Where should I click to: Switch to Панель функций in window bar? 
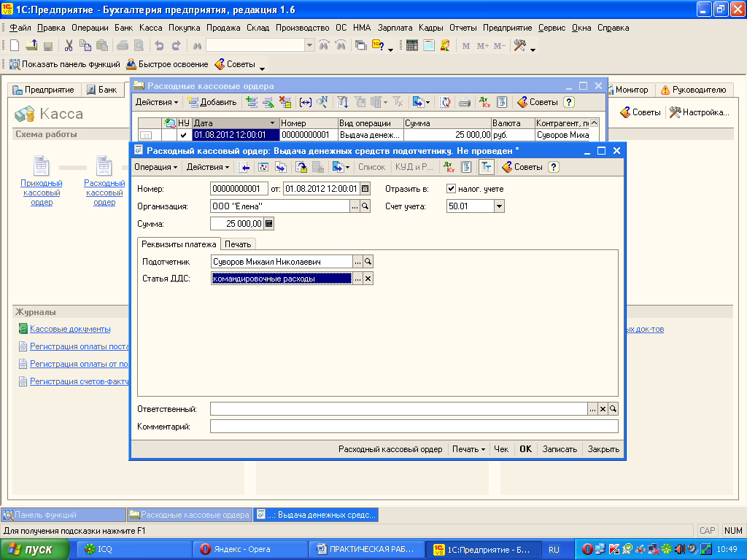pyautogui.click(x=63, y=515)
